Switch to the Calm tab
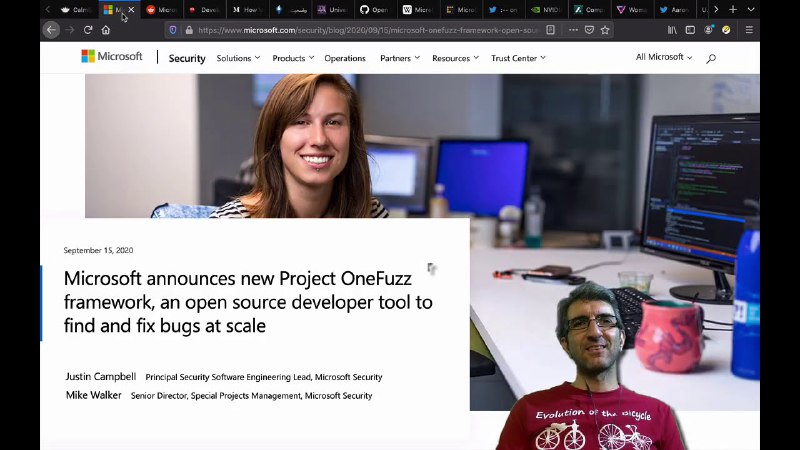The image size is (800, 450). point(75,9)
